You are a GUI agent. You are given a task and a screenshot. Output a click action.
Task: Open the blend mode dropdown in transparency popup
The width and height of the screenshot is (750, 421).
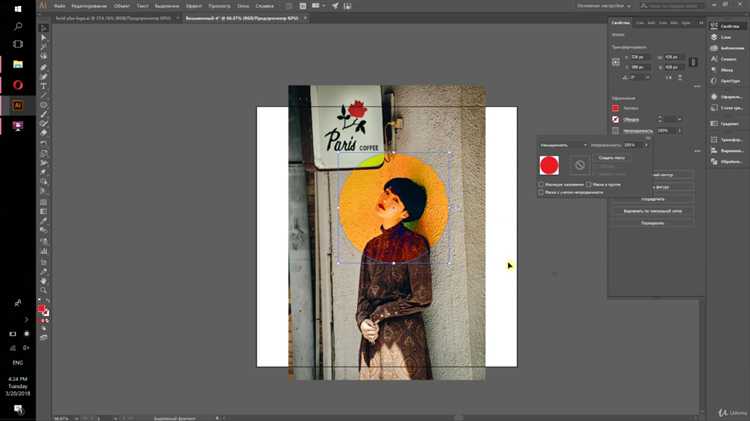563,145
